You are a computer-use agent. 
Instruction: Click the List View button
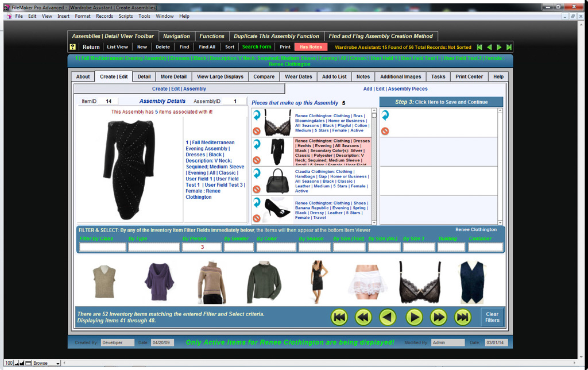point(117,47)
